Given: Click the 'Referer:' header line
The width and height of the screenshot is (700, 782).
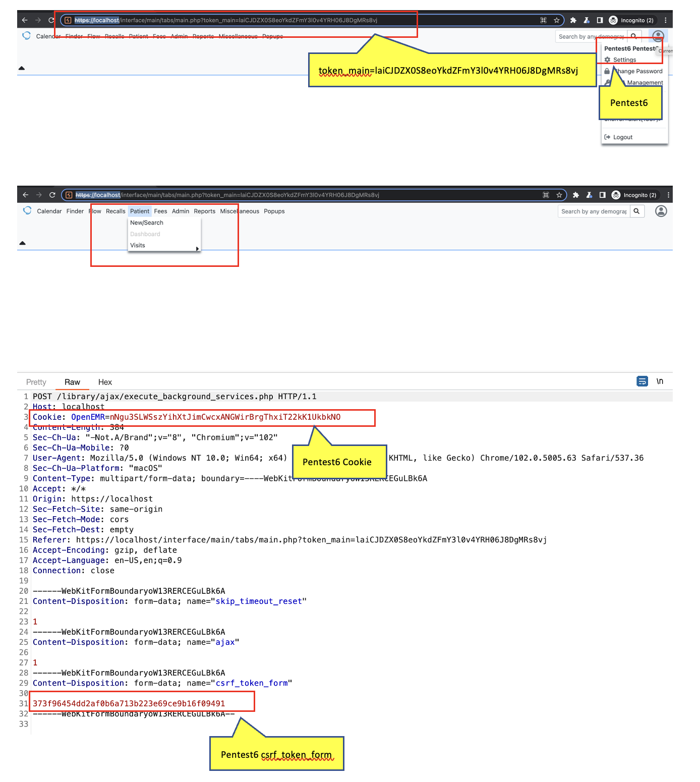Looking at the screenshot, I should tap(289, 540).
